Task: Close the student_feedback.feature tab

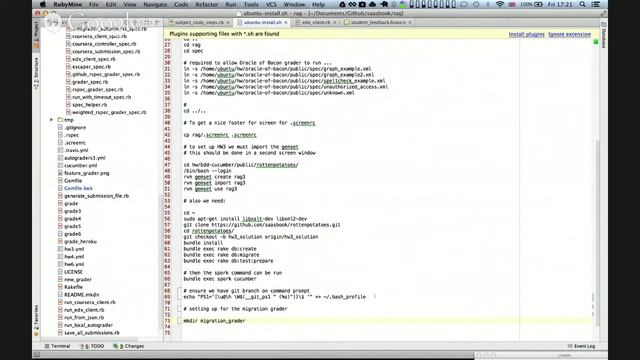Action: click(409, 22)
